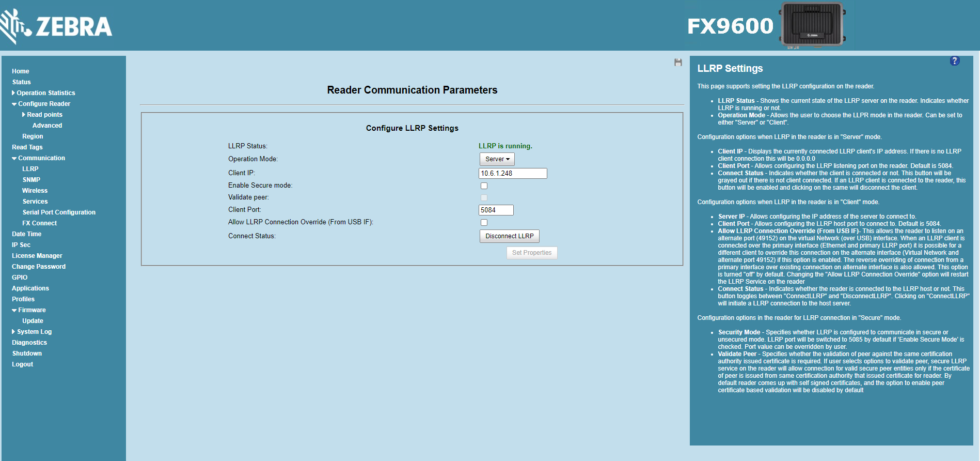Click the 'Operation Mode:' label
Screen dimensions: 980x461
[x=253, y=159]
